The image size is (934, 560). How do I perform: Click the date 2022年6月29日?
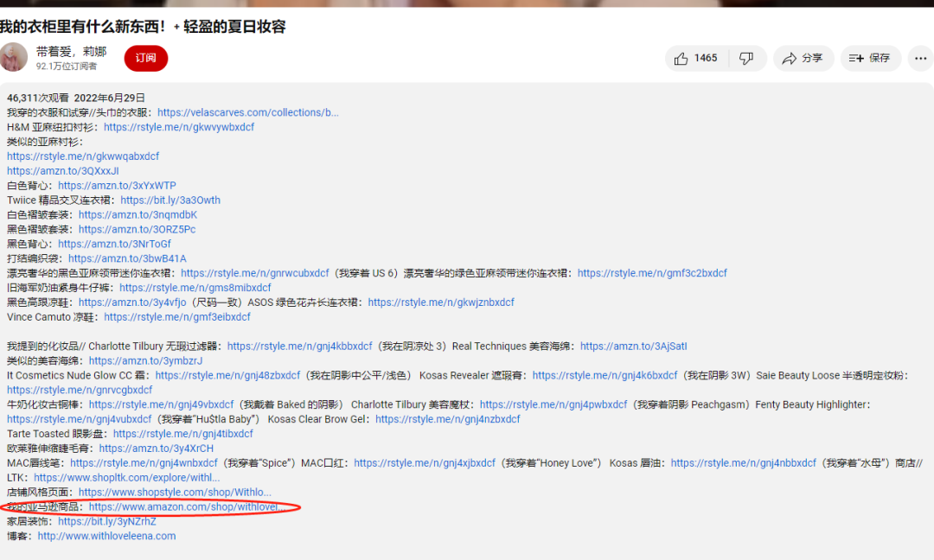point(110,98)
